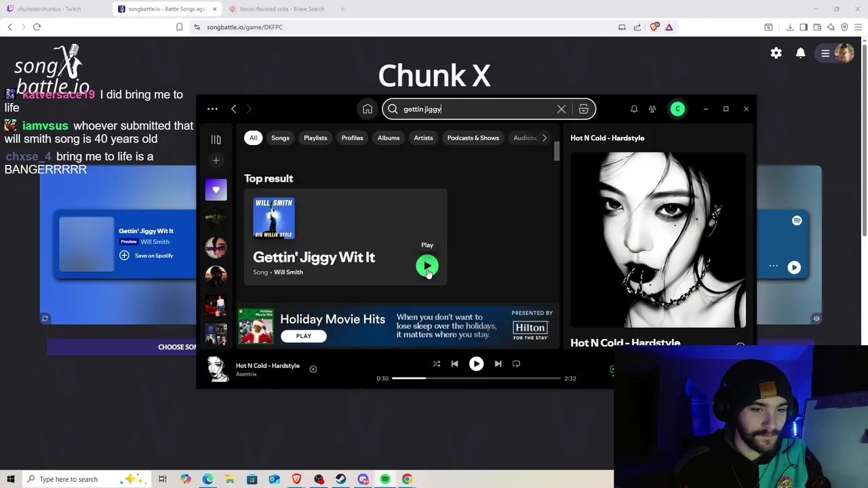Open the Will Smith artist link
The image size is (868, 488).
288,272
